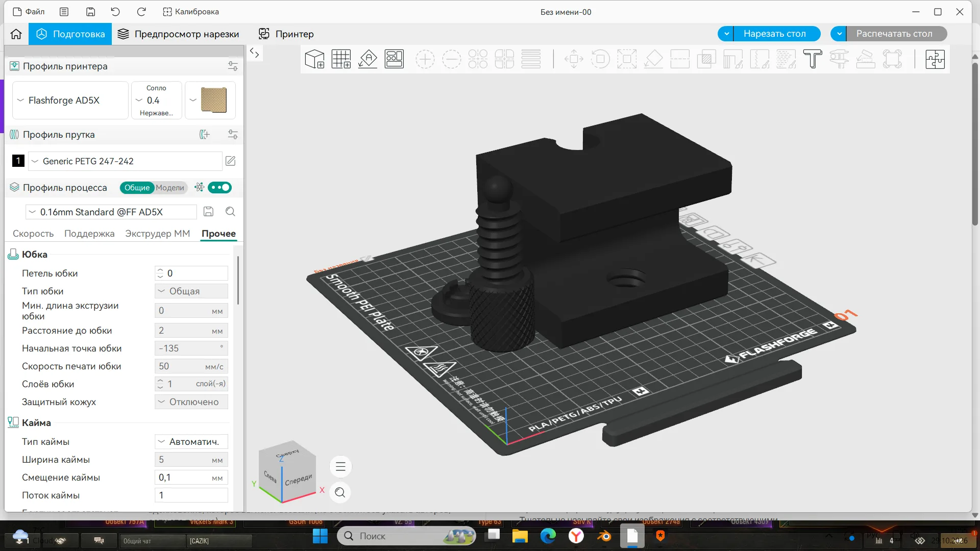Viewport: 980px width, 551px height.
Task: Click the Add model cube icon
Action: click(x=314, y=59)
